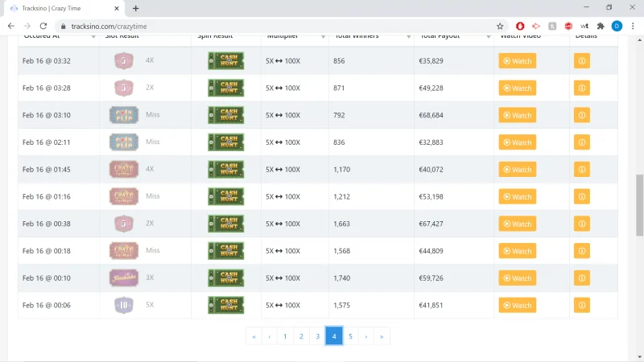Go to pagination page 1
Image resolution: width=644 pixels, height=362 pixels.
click(x=285, y=336)
